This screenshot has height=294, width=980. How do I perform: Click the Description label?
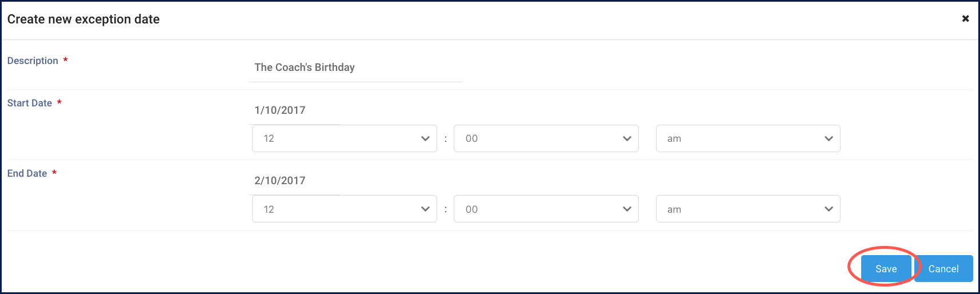(33, 61)
